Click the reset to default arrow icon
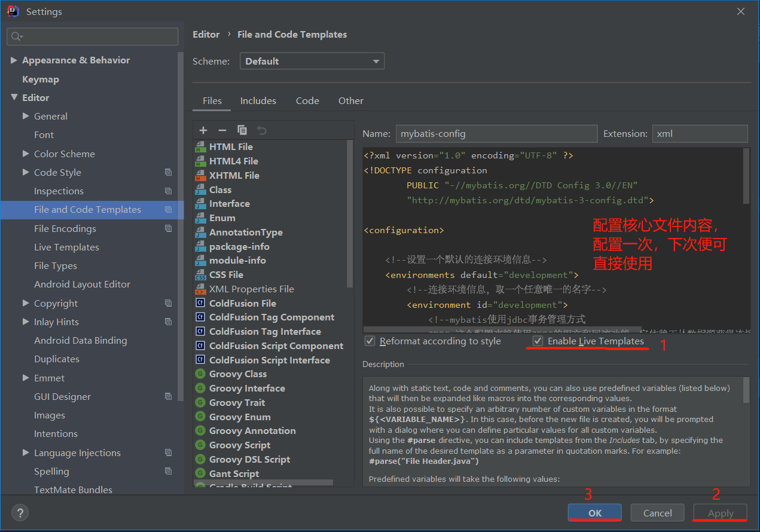The width and height of the screenshot is (760, 532). 262,130
